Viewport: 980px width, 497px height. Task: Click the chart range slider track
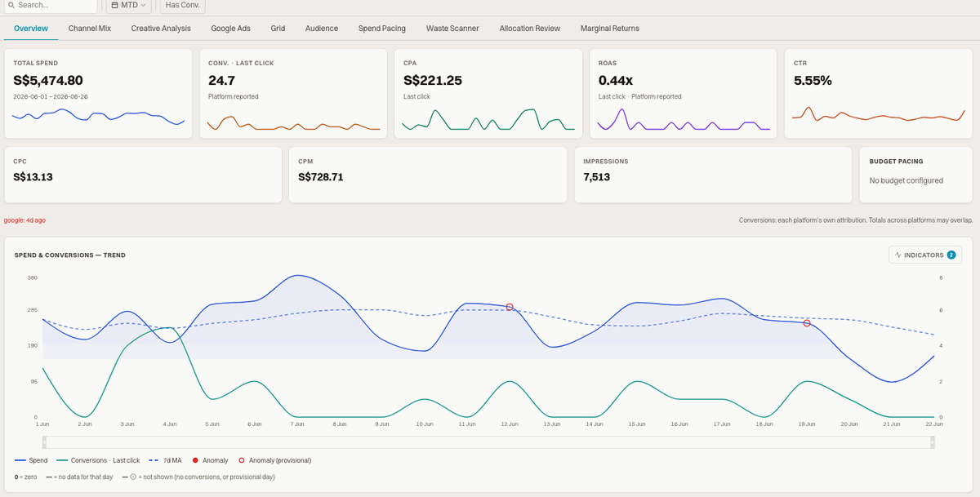click(488, 442)
